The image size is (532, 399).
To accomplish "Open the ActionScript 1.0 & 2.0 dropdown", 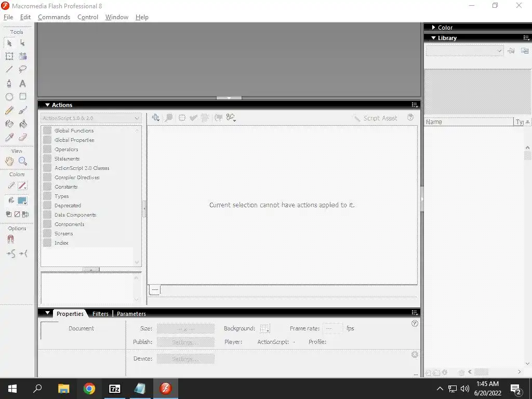I will (91, 118).
